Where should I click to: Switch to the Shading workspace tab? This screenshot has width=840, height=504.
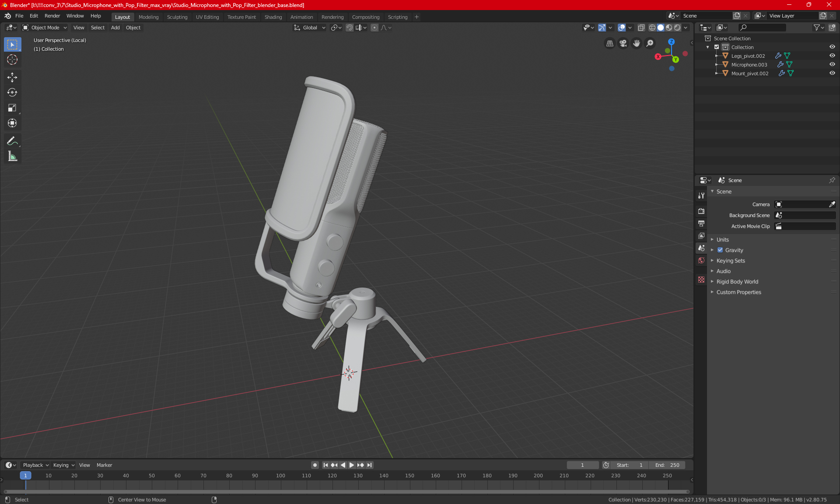pyautogui.click(x=273, y=17)
